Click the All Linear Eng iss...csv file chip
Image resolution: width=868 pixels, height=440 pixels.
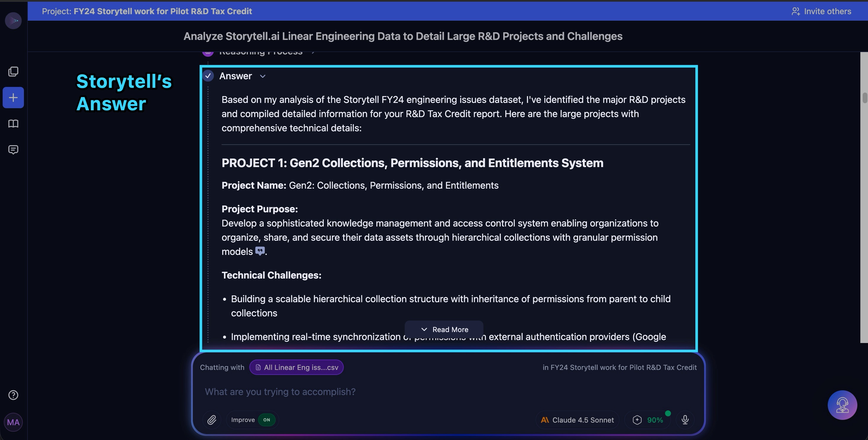296,367
